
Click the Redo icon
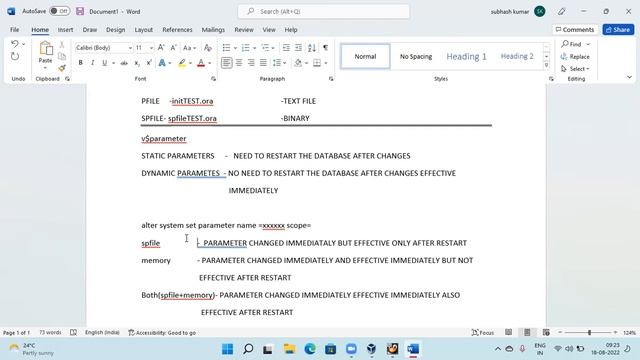15,56
